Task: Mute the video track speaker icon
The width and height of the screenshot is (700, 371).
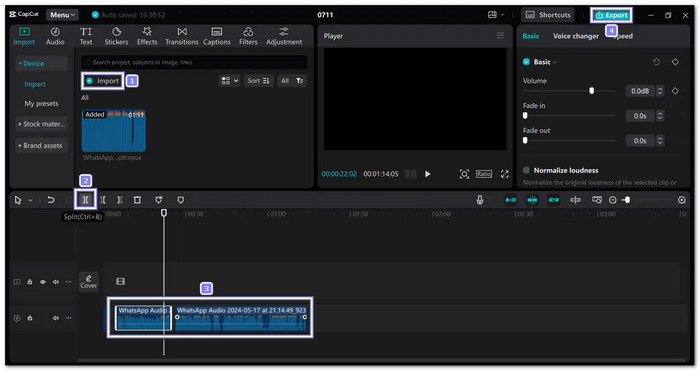Action: 56,282
